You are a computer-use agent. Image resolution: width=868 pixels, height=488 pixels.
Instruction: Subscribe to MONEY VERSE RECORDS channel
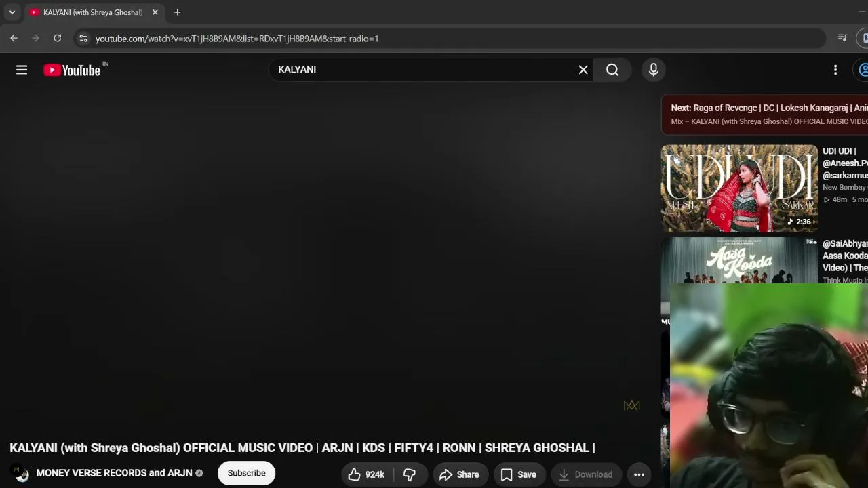[246, 473]
